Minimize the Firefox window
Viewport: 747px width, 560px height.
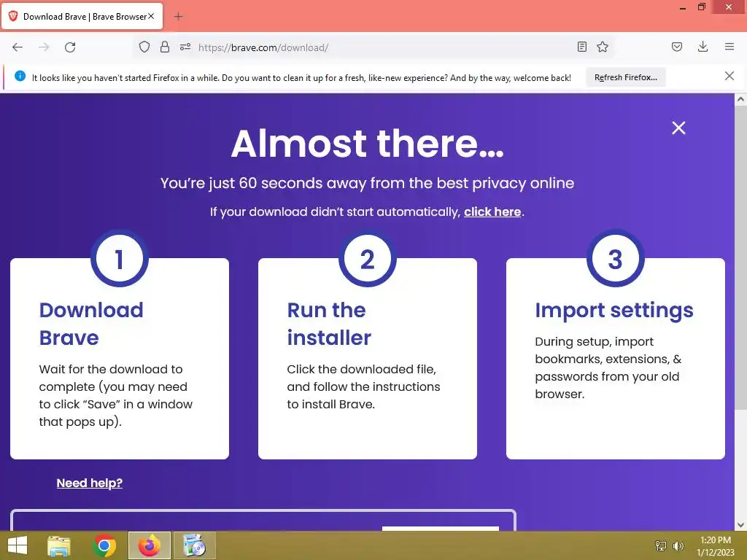[682, 7]
